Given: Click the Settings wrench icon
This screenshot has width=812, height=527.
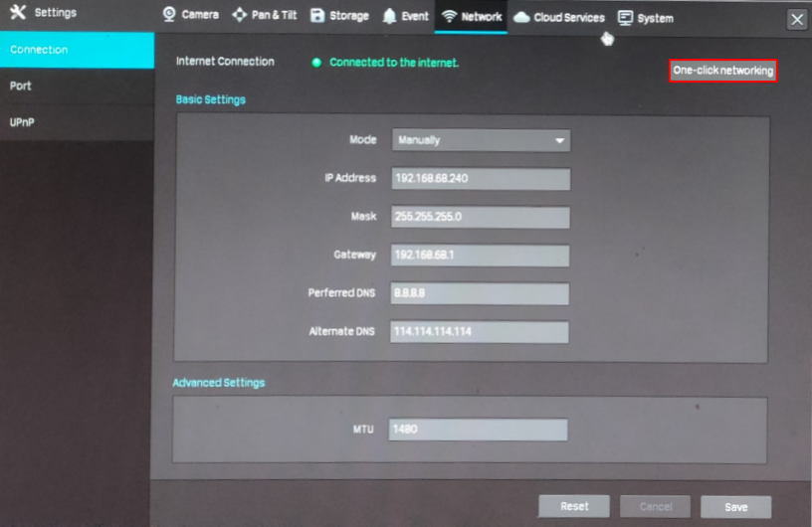Looking at the screenshot, I should pyautogui.click(x=18, y=13).
